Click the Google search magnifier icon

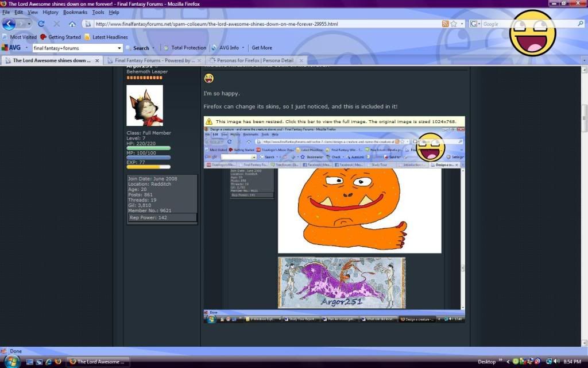coord(580,24)
